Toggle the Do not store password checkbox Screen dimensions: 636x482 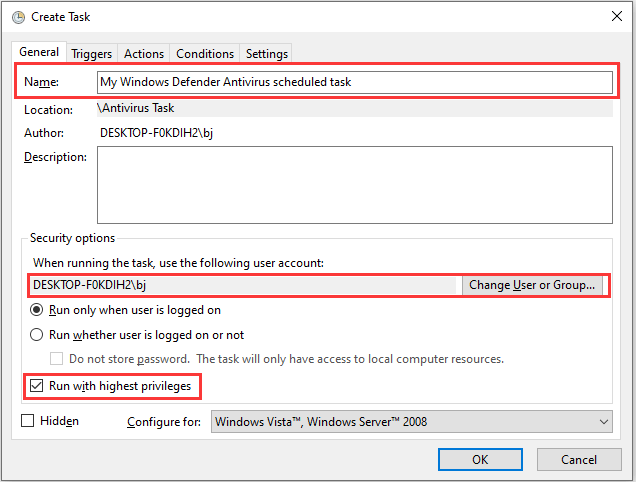[x=57, y=359]
